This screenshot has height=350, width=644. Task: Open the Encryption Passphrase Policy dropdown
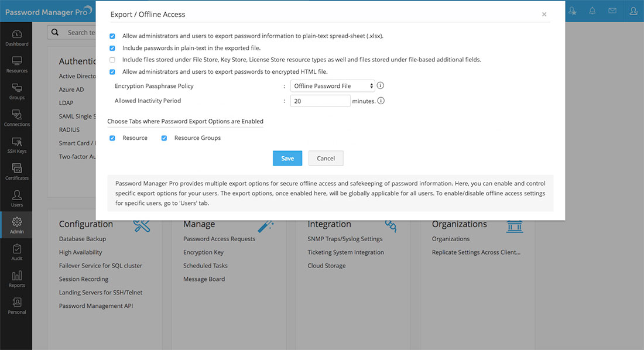(x=333, y=86)
